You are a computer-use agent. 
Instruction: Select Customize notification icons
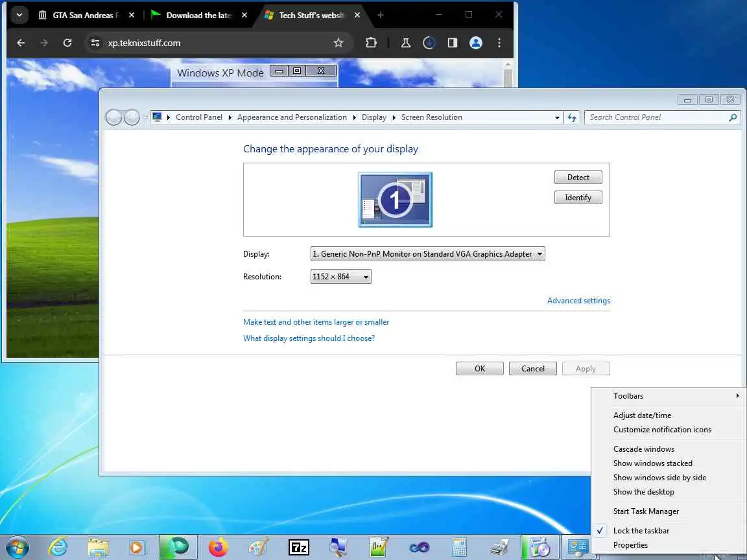pos(662,430)
